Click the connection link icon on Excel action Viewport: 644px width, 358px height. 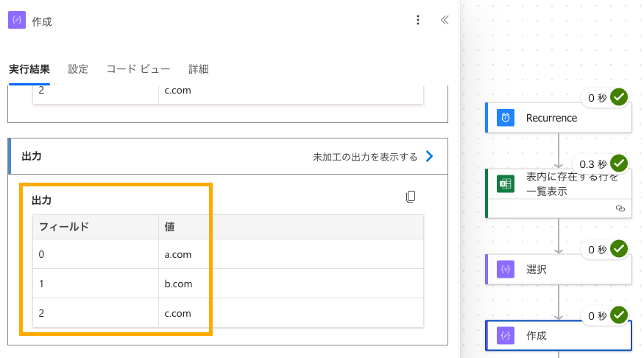pyautogui.click(x=620, y=209)
